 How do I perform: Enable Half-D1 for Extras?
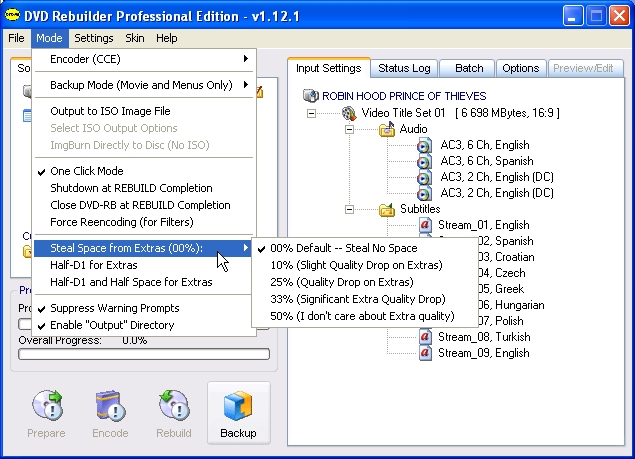[x=144, y=265]
